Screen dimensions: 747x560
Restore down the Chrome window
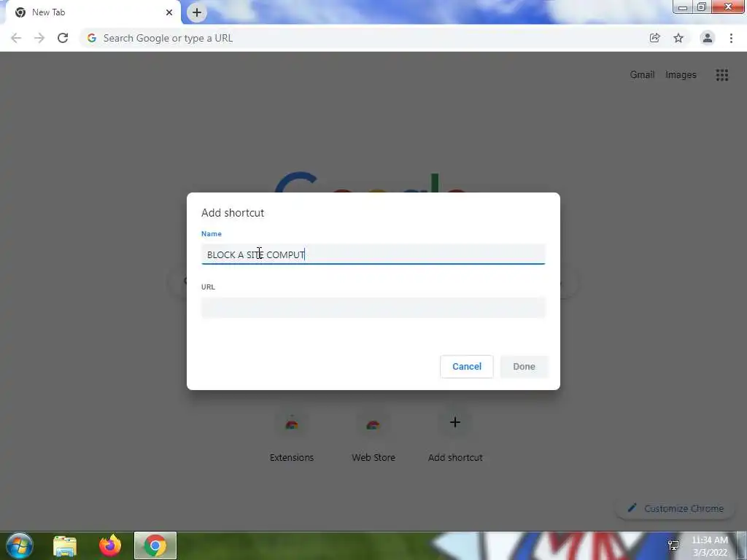[x=702, y=7]
